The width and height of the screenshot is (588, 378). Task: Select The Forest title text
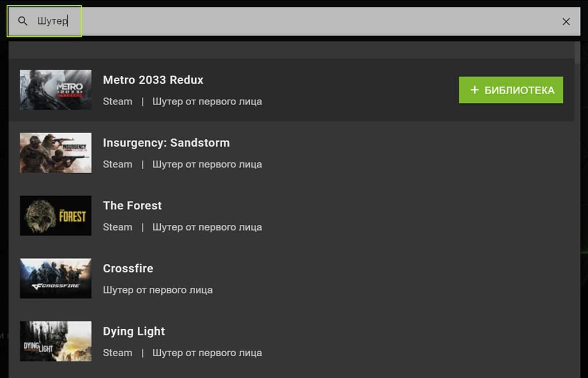point(133,205)
